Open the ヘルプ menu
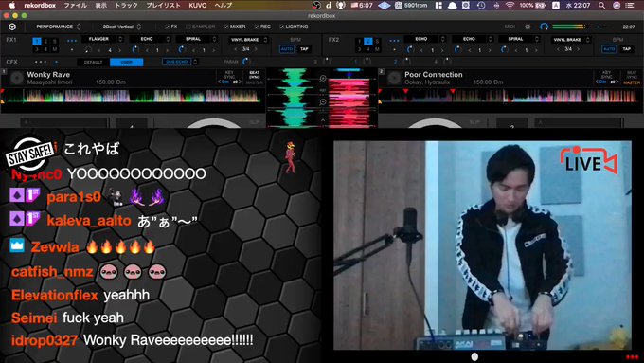This screenshot has height=363, width=644. coord(223,6)
